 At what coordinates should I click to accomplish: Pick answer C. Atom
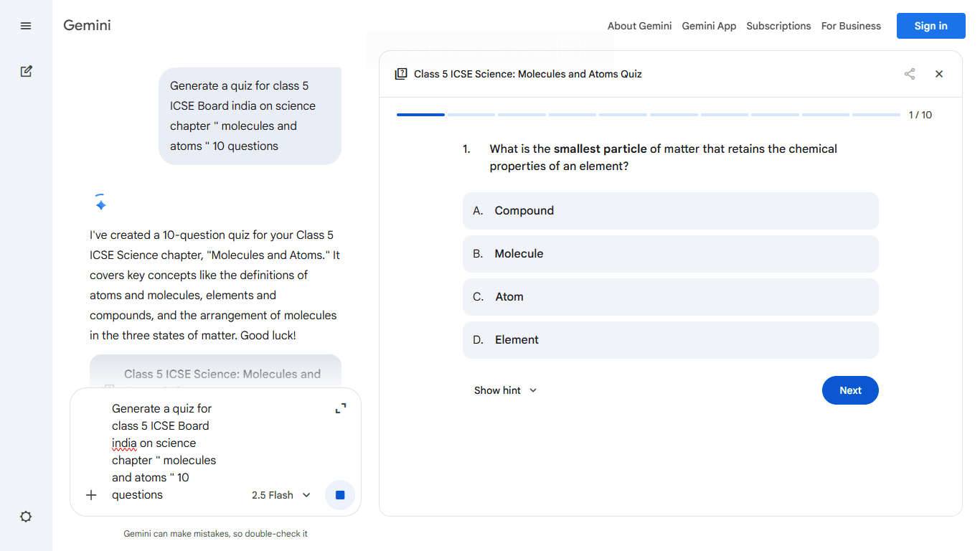pyautogui.click(x=670, y=297)
